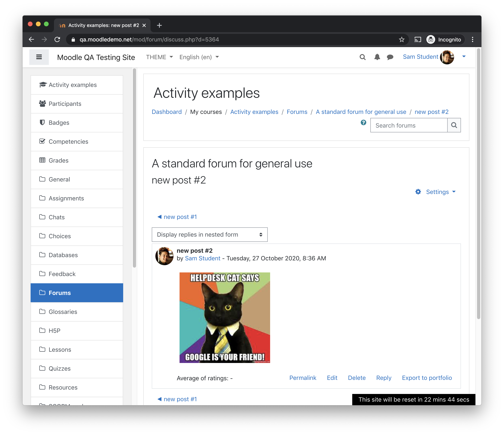Open Grades in the sidebar
The height and width of the screenshot is (435, 504).
coord(77,161)
